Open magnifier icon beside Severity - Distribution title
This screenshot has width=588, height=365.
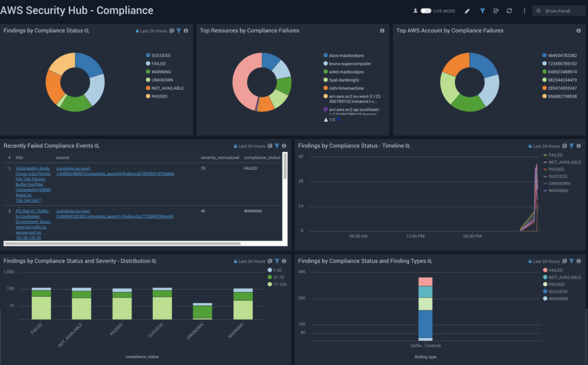pyautogui.click(x=154, y=261)
